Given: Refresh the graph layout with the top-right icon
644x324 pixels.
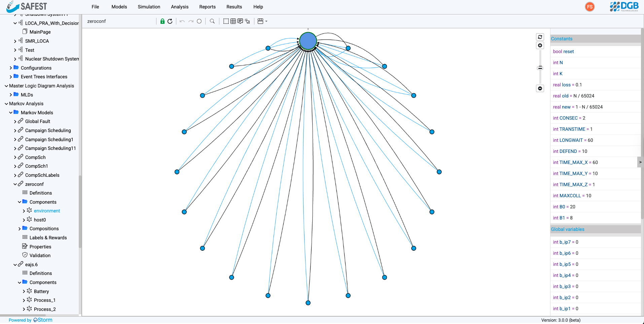Looking at the screenshot, I should tap(540, 37).
